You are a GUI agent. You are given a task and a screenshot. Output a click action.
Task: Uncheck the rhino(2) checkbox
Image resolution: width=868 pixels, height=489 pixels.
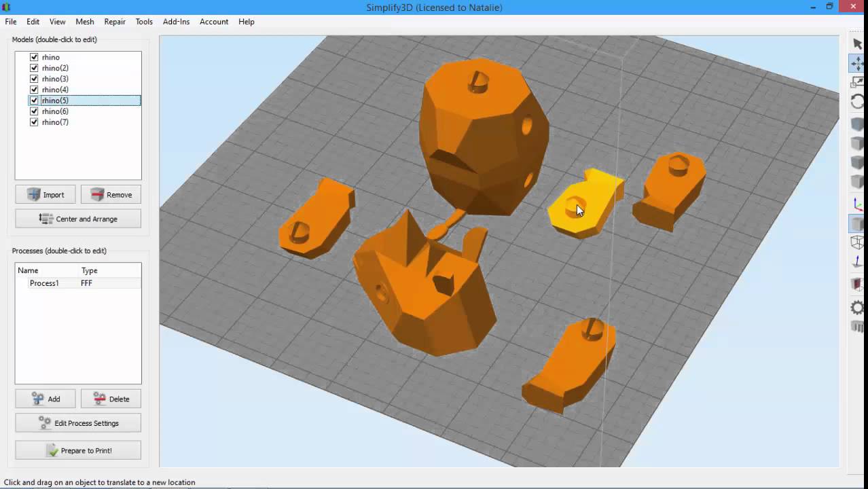tap(34, 68)
